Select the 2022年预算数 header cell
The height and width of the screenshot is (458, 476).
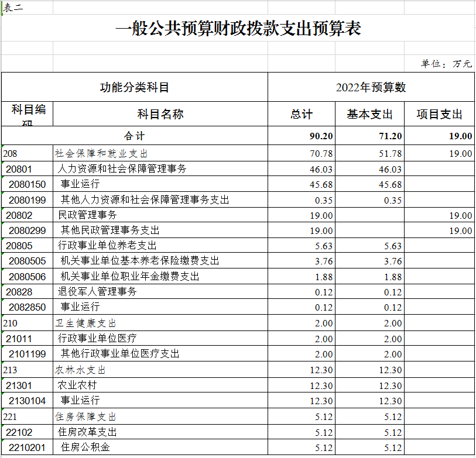pyautogui.click(x=371, y=87)
